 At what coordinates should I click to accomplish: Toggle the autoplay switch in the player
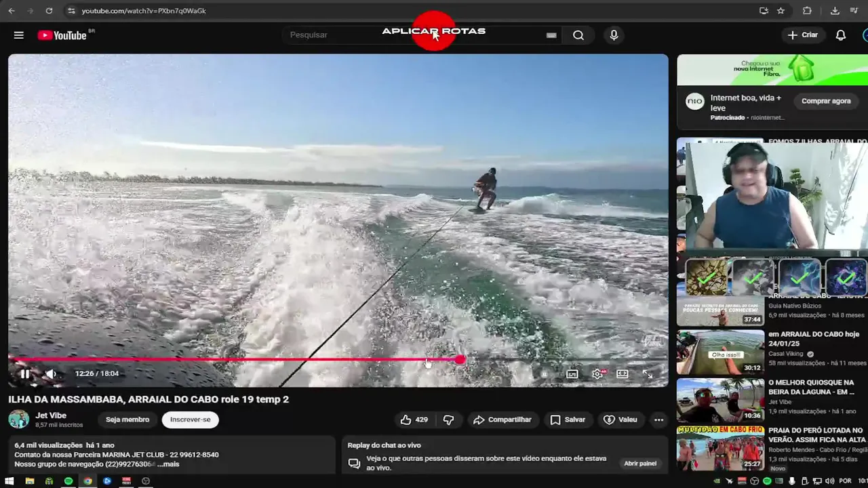[x=544, y=374]
